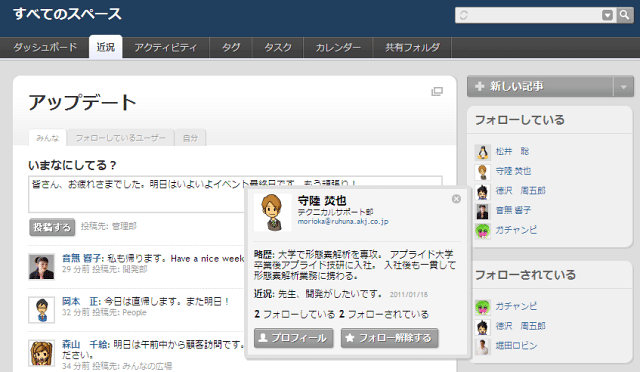Click the search magnifier icon
The width and height of the screenshot is (640, 372).
click(624, 15)
